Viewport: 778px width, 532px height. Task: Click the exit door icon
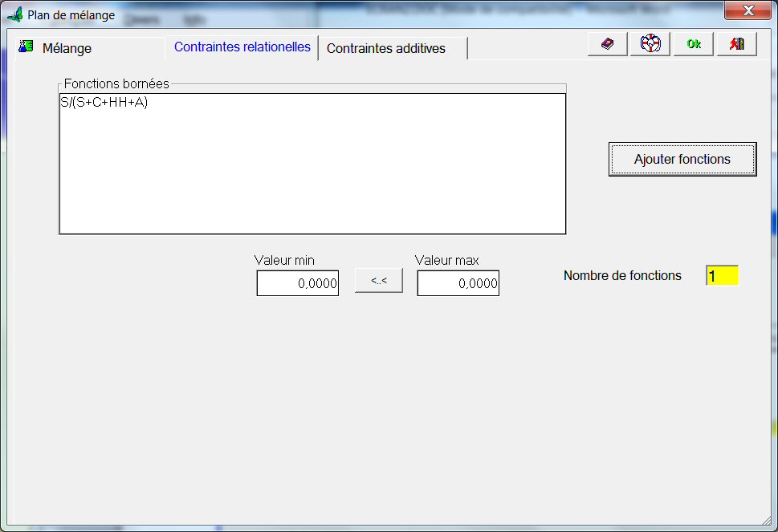736,44
